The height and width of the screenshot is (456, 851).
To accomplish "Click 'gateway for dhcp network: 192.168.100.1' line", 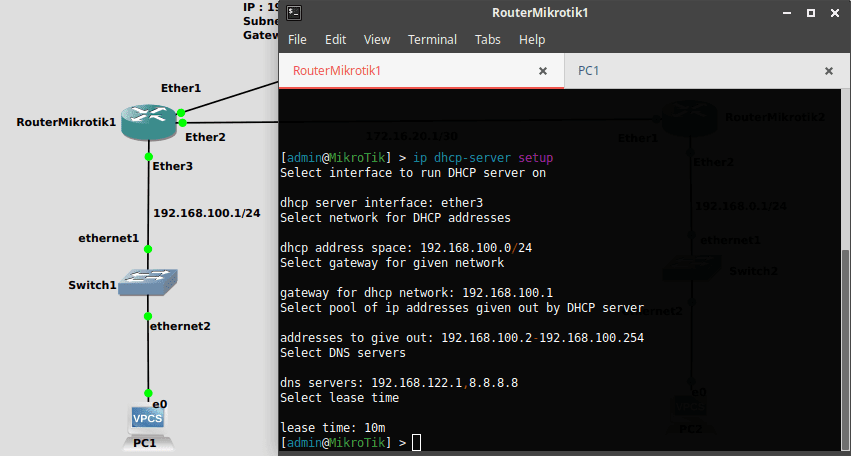I will (416, 293).
